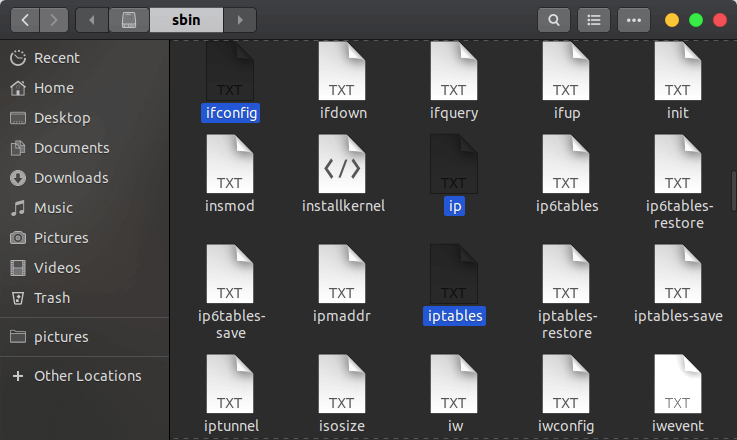737x440 pixels.
Task: Show previous path bar segment arrow
Action: click(x=92, y=20)
